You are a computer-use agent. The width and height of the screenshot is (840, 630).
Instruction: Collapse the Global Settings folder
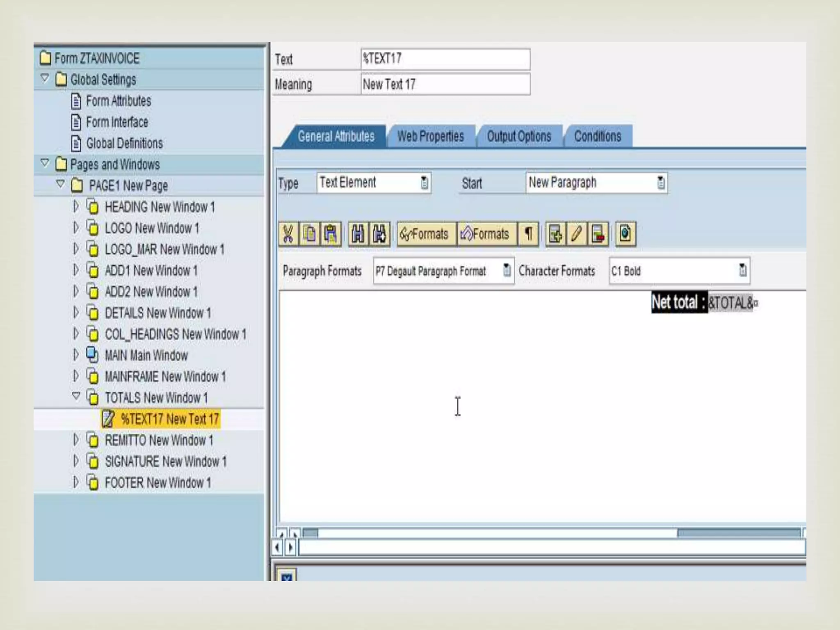45,78
